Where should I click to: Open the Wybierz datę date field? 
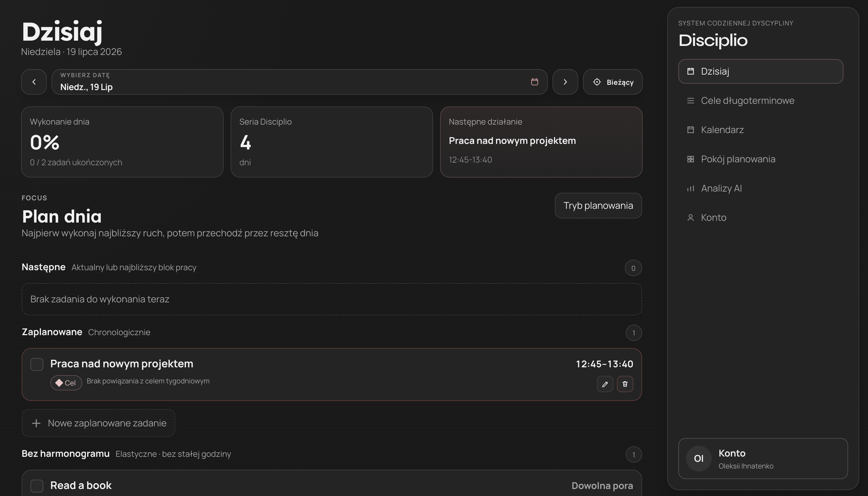(x=300, y=82)
